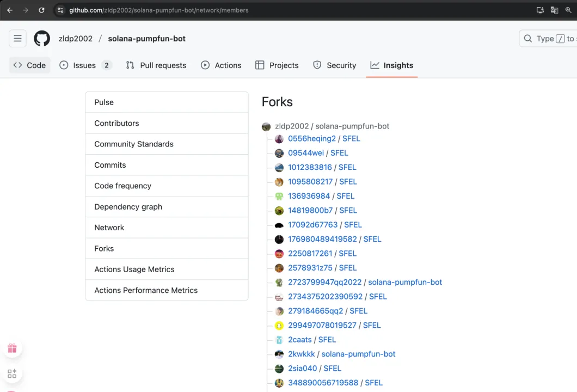Click the translate page icon in address bar

point(554,10)
